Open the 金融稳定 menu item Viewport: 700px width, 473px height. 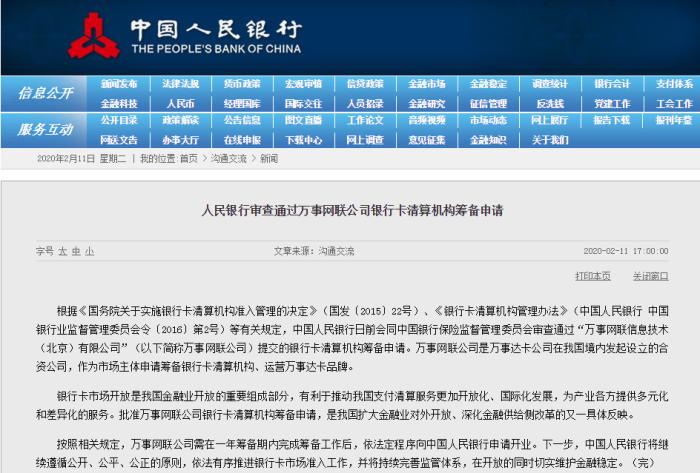point(488,84)
